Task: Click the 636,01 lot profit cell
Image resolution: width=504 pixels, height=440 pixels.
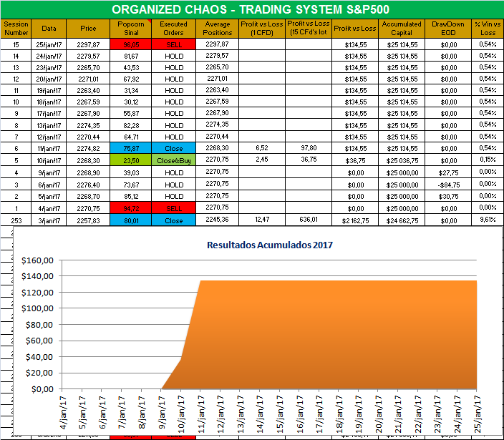Action: pos(309,220)
